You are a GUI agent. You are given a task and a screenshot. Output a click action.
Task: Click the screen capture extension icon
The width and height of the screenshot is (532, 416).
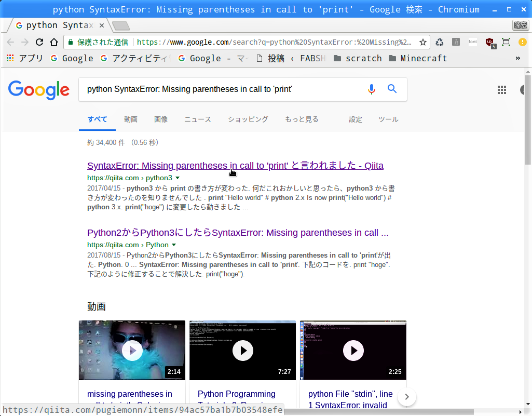(x=506, y=42)
